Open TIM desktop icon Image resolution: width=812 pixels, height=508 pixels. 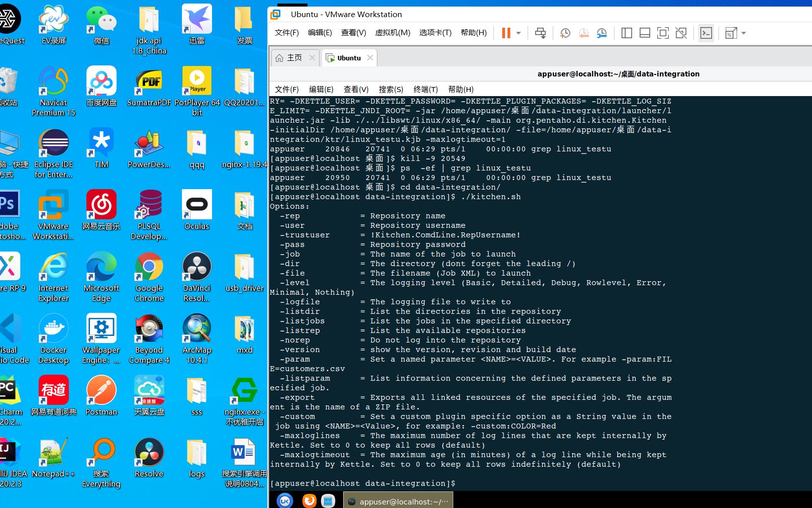101,148
